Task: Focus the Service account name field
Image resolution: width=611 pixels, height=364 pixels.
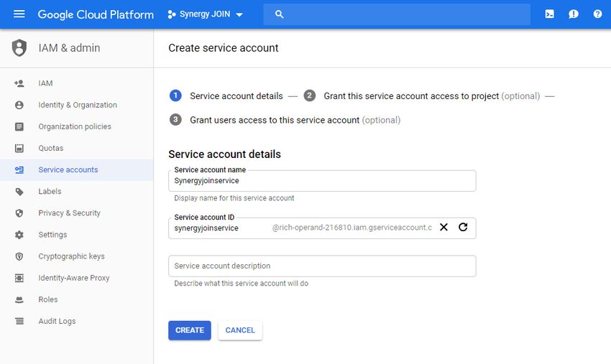Action: [x=322, y=181]
